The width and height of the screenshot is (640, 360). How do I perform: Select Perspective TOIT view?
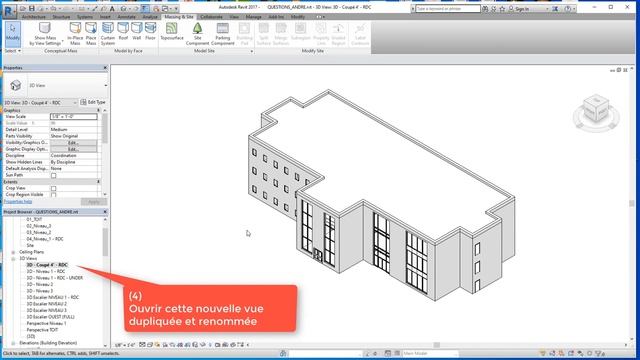pyautogui.click(x=42, y=330)
